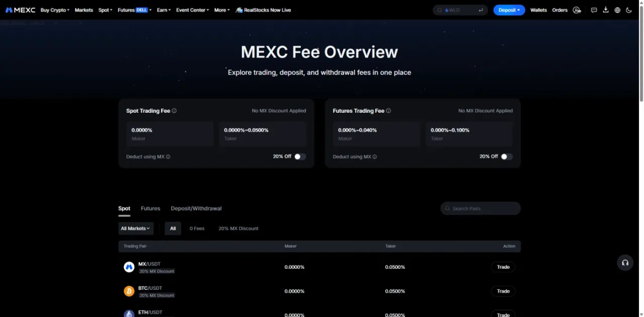Click the MX coin icon in MX/USDT row
The height and width of the screenshot is (317, 644).
coord(129,267)
